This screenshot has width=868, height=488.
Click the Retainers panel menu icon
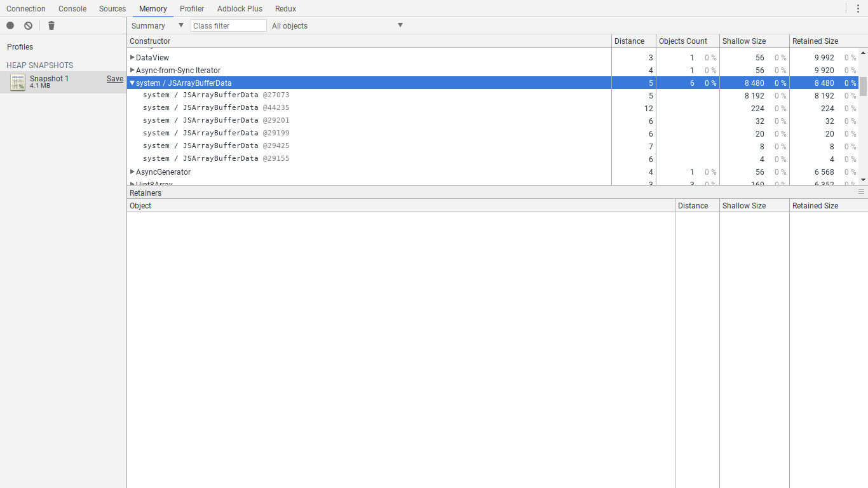point(861,192)
